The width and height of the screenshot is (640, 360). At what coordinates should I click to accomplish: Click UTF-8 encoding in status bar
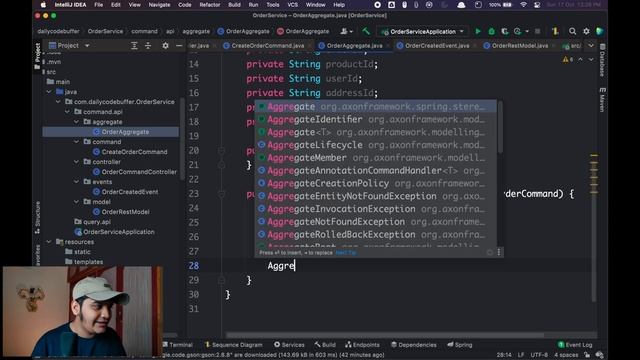point(539,355)
